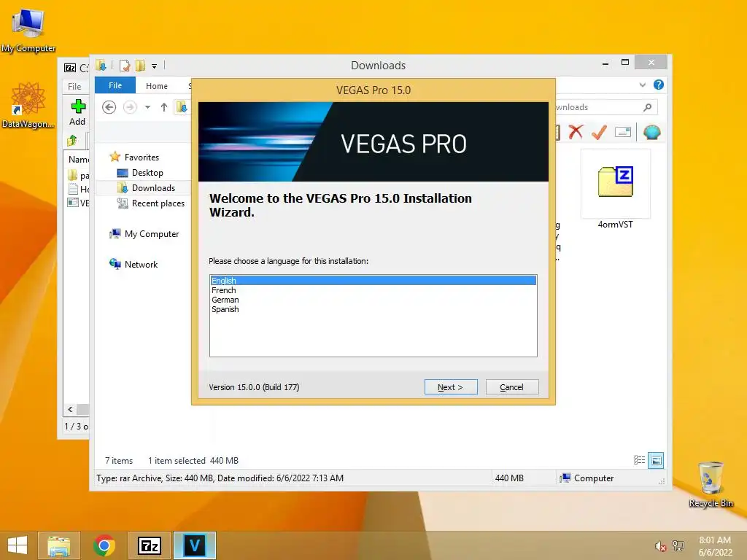Select My Computer in navigation pane

[x=152, y=234]
